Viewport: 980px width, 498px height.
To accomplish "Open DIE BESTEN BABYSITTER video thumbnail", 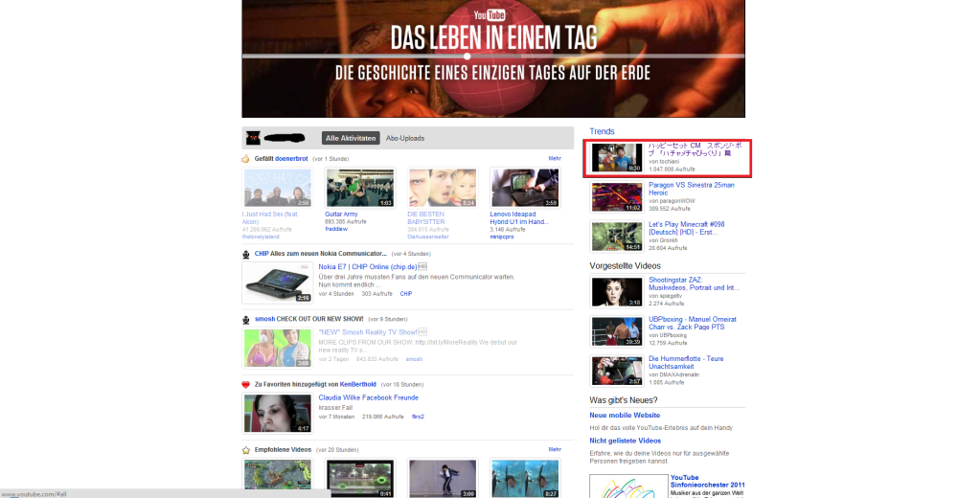I will click(443, 188).
